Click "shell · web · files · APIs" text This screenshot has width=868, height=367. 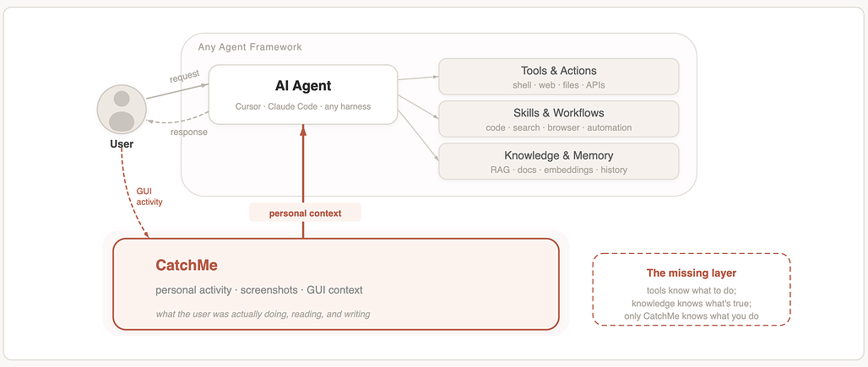click(x=558, y=85)
